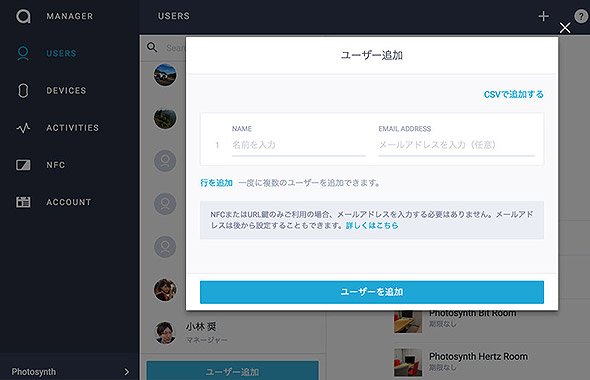590x380 pixels.
Task: Click the NFC card icon
Action: [x=23, y=165]
